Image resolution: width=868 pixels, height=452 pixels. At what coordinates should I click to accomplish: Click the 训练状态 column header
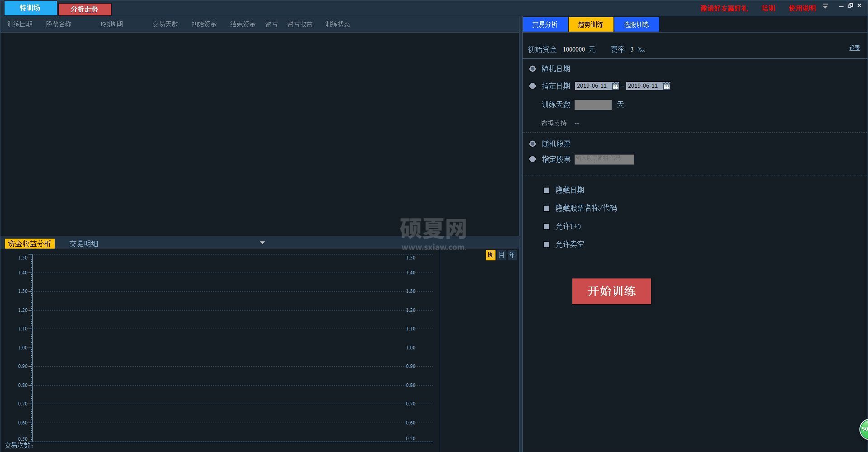338,24
